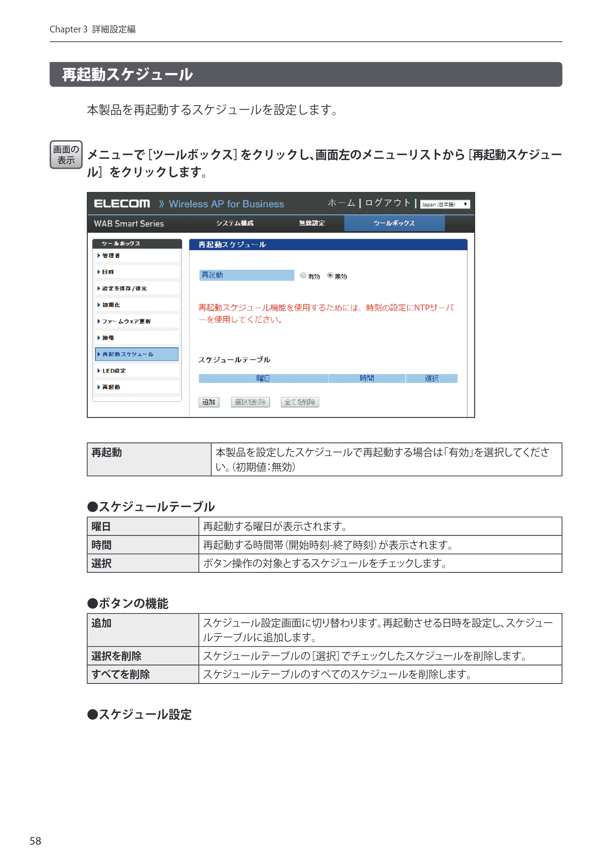The height and width of the screenshot is (868, 612).
Task: Click the 追加 button
Action: click(x=209, y=402)
